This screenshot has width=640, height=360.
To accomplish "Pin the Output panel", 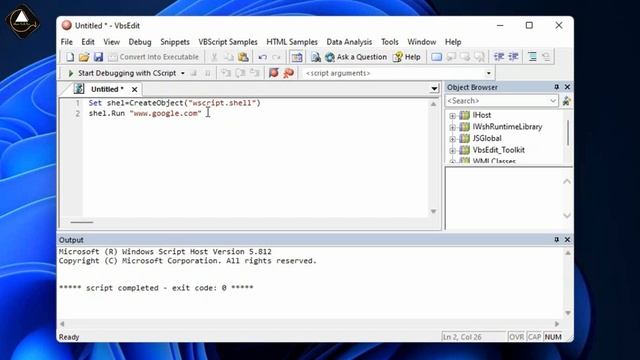I will pos(556,240).
